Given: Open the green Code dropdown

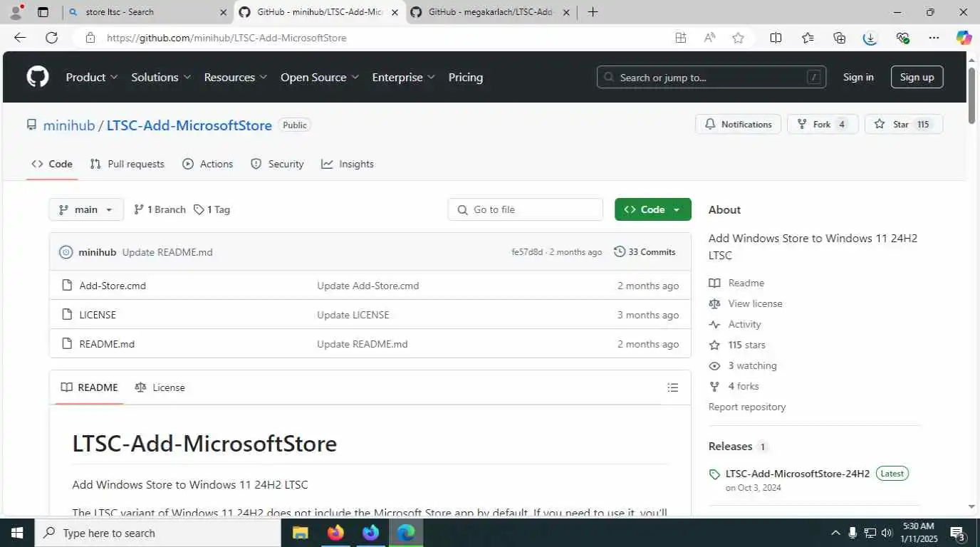Looking at the screenshot, I should click(x=652, y=209).
